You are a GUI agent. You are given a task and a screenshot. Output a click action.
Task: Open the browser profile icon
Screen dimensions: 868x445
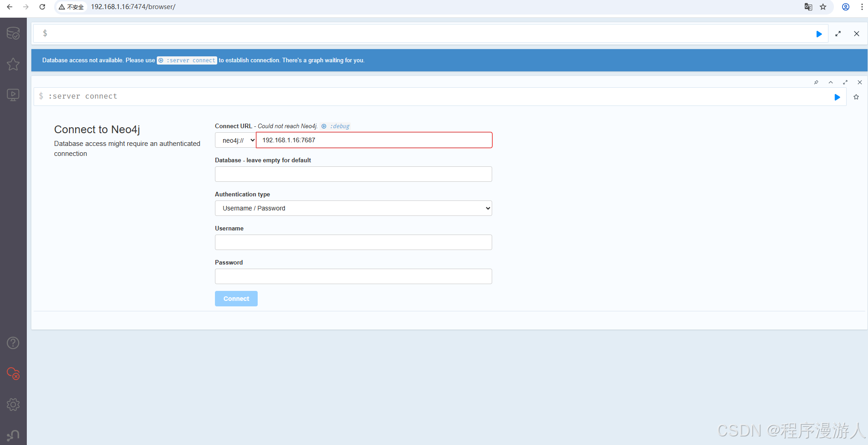click(x=846, y=7)
